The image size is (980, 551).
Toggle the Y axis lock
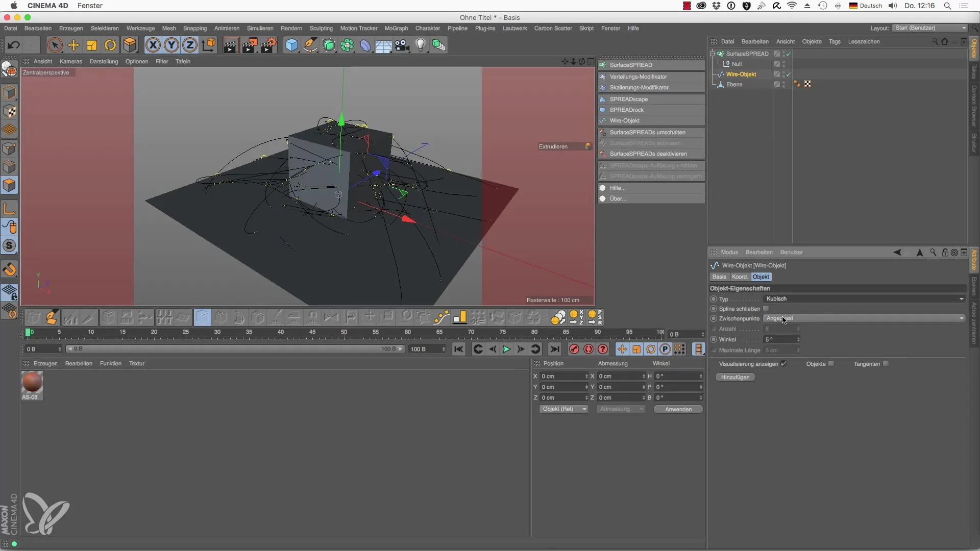pyautogui.click(x=171, y=45)
